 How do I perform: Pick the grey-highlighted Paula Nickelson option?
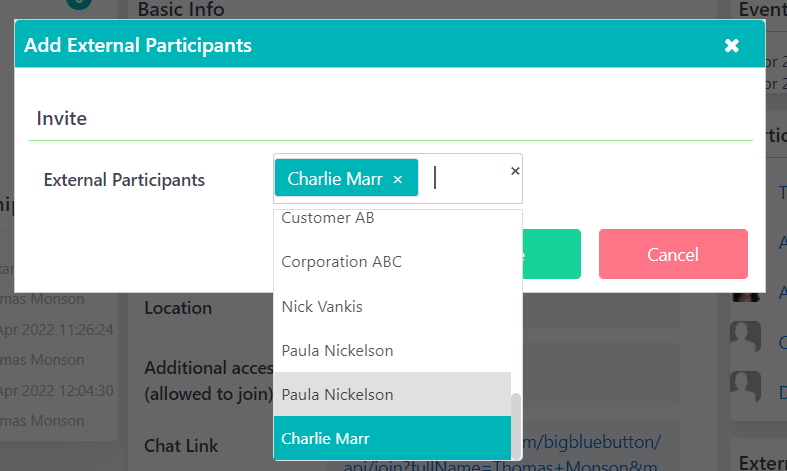[x=392, y=394]
